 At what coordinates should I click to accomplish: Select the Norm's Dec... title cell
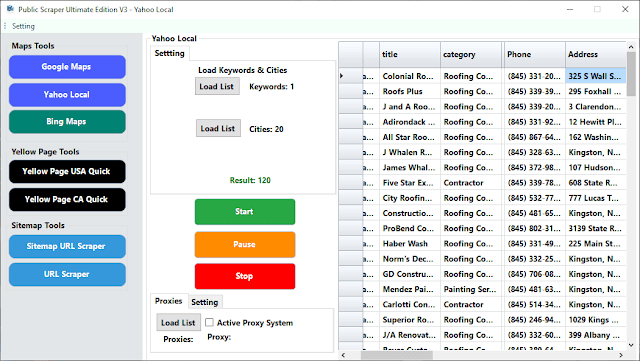[x=410, y=259]
